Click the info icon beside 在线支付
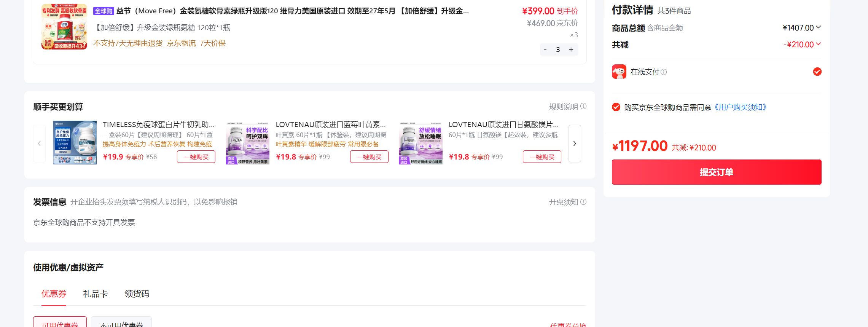Screen dimensions: 868x327 [x=664, y=72]
